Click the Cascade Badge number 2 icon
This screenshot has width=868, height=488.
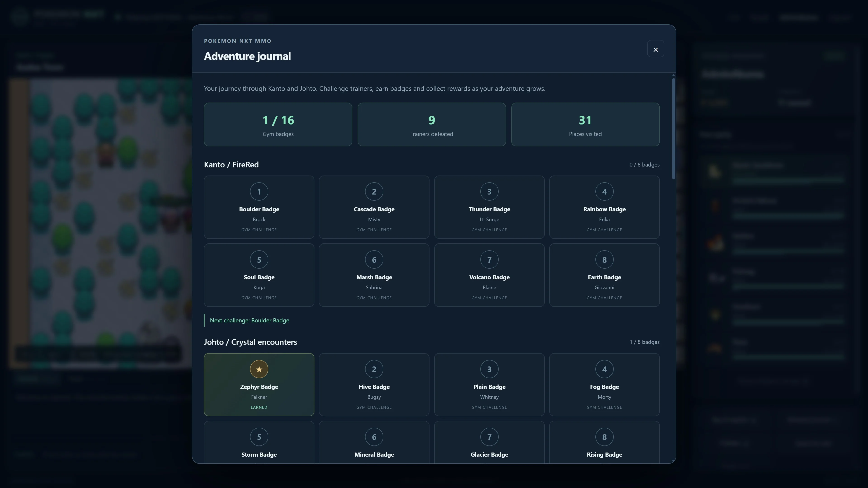pos(374,192)
